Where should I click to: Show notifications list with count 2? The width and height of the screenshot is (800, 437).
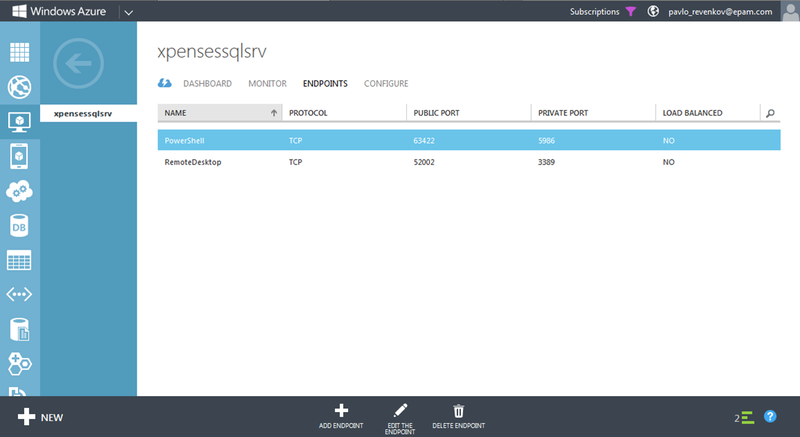point(744,418)
